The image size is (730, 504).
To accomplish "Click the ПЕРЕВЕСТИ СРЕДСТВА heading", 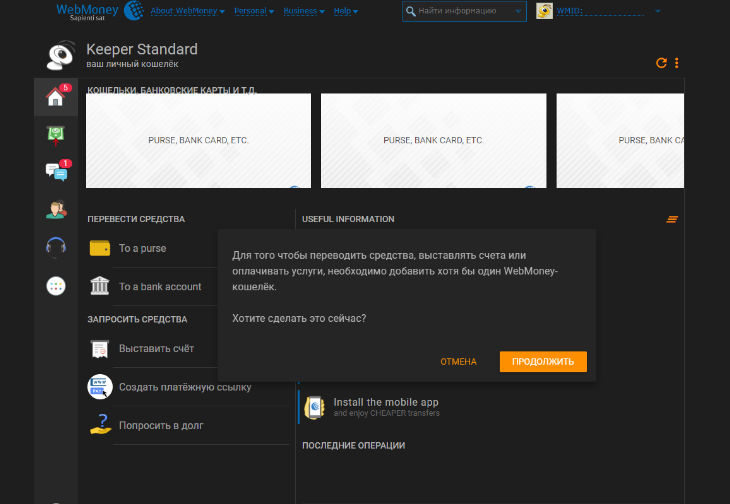I will click(136, 219).
